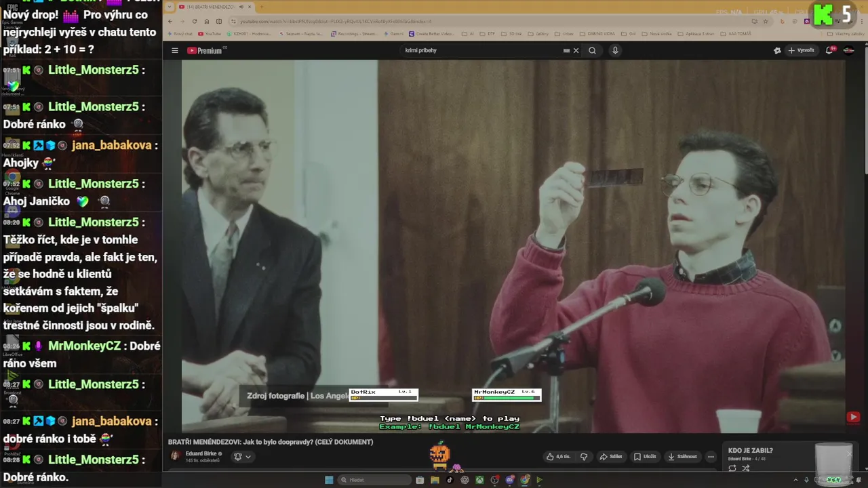868x488 pixels.
Task: Toggle the browser side panel icon
Action: (218, 21)
